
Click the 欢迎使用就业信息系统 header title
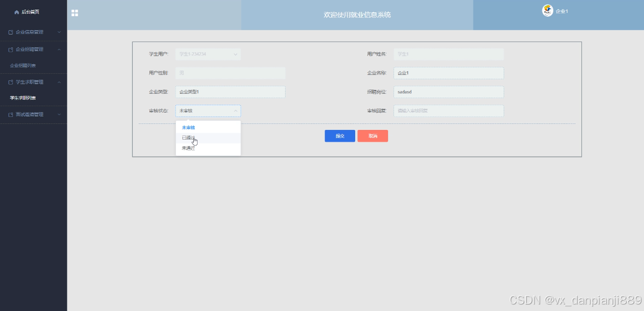[x=357, y=15]
